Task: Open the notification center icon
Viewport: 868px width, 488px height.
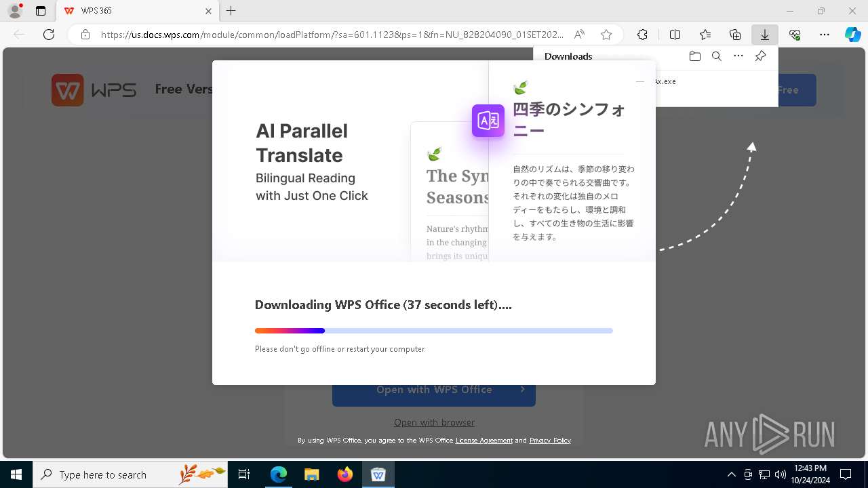Action: click(846, 474)
